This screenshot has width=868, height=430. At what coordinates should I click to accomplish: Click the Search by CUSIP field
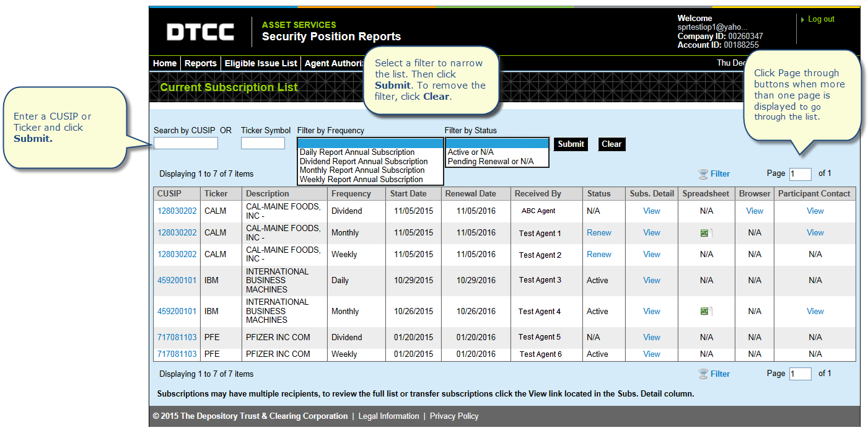point(186,144)
